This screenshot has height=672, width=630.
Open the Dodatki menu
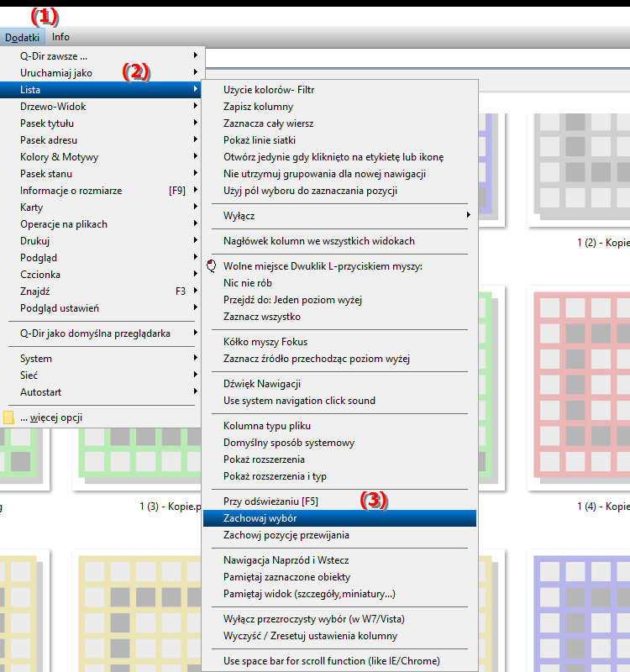pos(22,37)
